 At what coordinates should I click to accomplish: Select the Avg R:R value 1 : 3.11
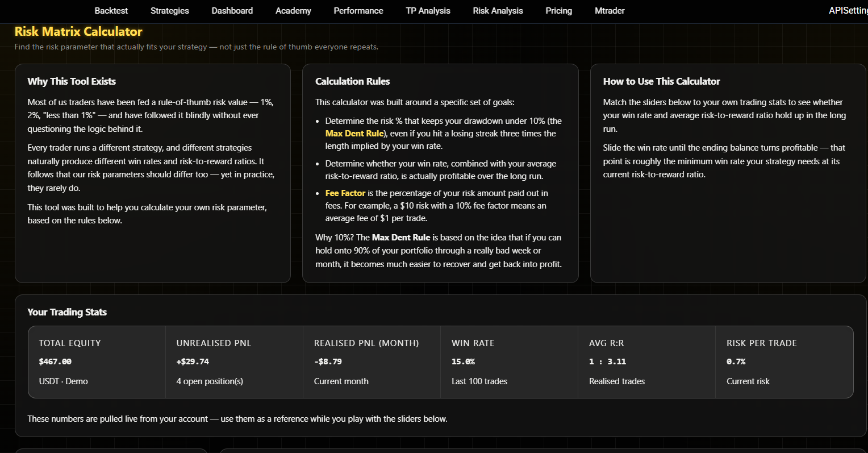(x=607, y=361)
